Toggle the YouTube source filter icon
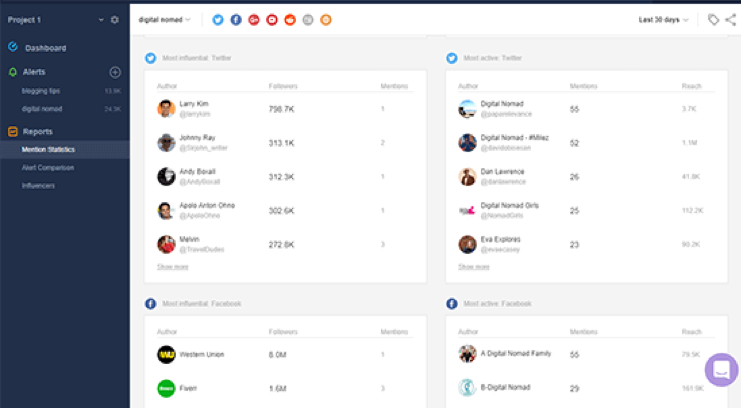 pos(272,20)
